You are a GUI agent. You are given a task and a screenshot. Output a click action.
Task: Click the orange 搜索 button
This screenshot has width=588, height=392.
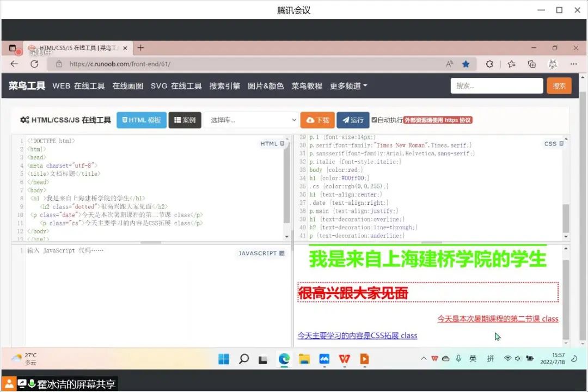[559, 86]
